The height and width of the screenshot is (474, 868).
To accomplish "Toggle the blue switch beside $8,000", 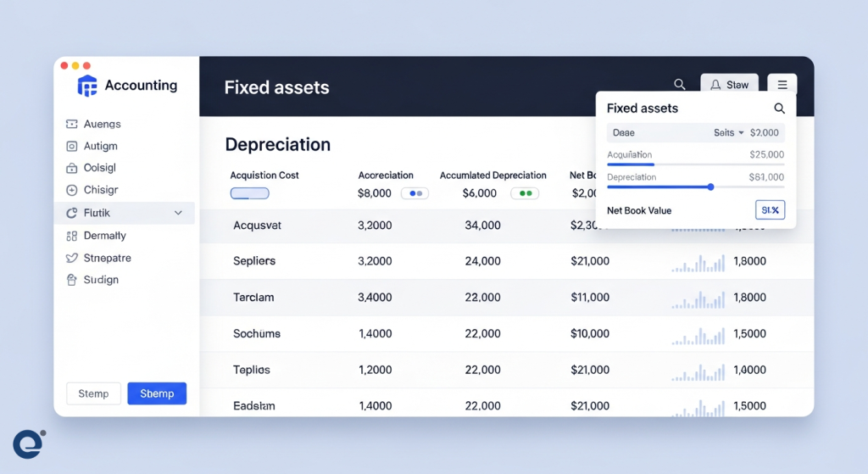I will pos(415,193).
